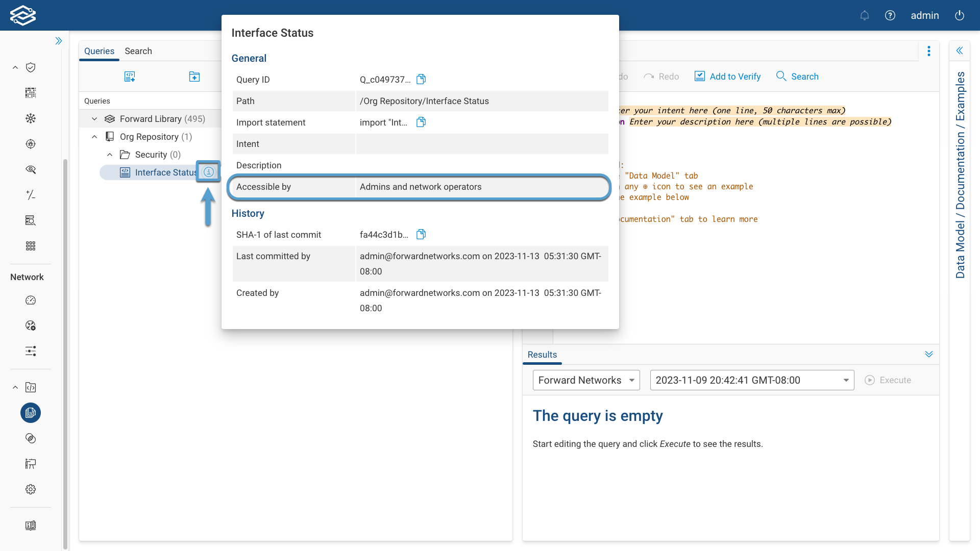Copy the SHA-1 of last commit
The image size is (980, 551).
(421, 234)
